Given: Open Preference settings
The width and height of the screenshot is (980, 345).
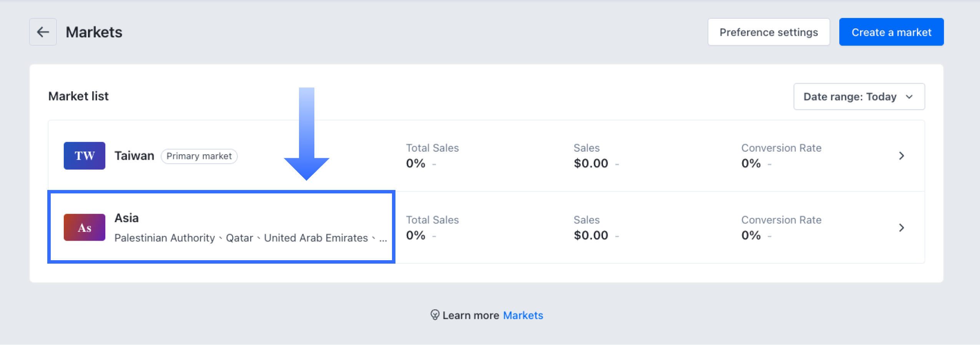Looking at the screenshot, I should (x=769, y=32).
